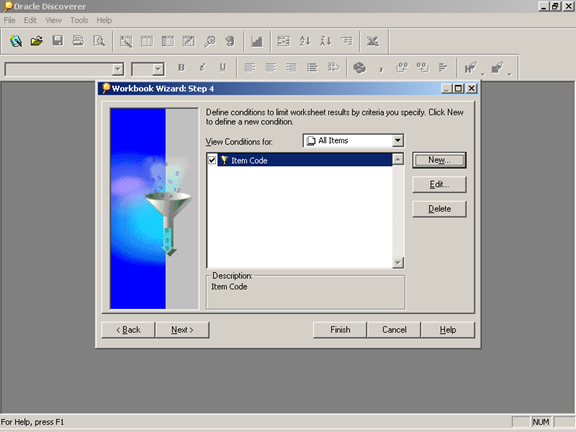Click the Edit... condition button

[439, 184]
